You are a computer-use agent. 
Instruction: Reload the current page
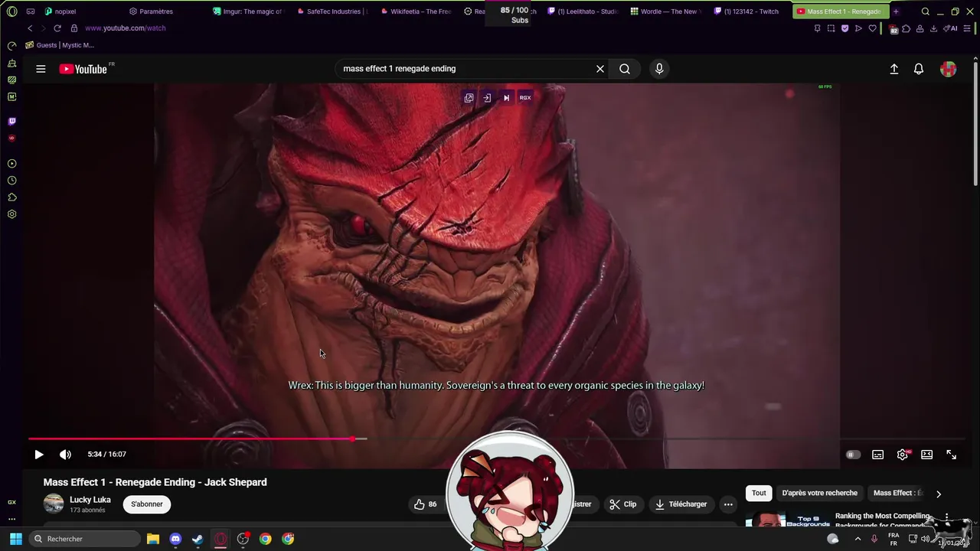click(x=57, y=28)
